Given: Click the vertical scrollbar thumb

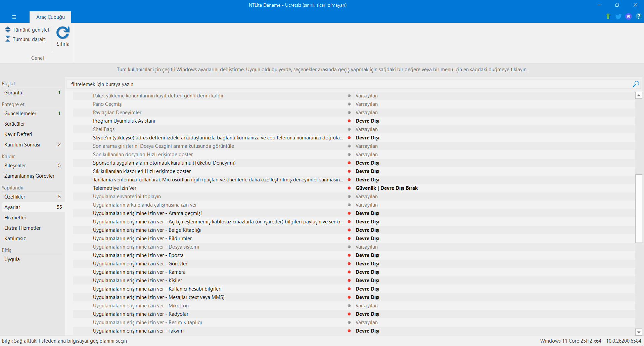Looking at the screenshot, I should pyautogui.click(x=639, y=208).
